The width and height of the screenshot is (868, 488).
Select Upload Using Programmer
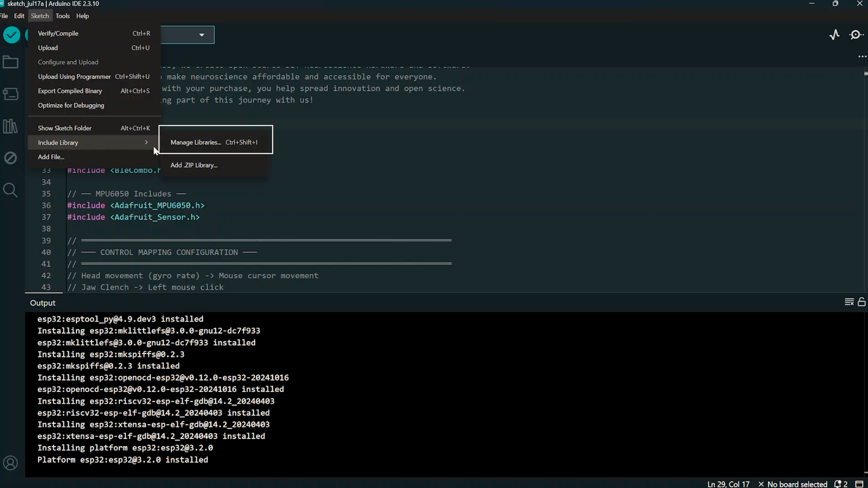point(94,77)
